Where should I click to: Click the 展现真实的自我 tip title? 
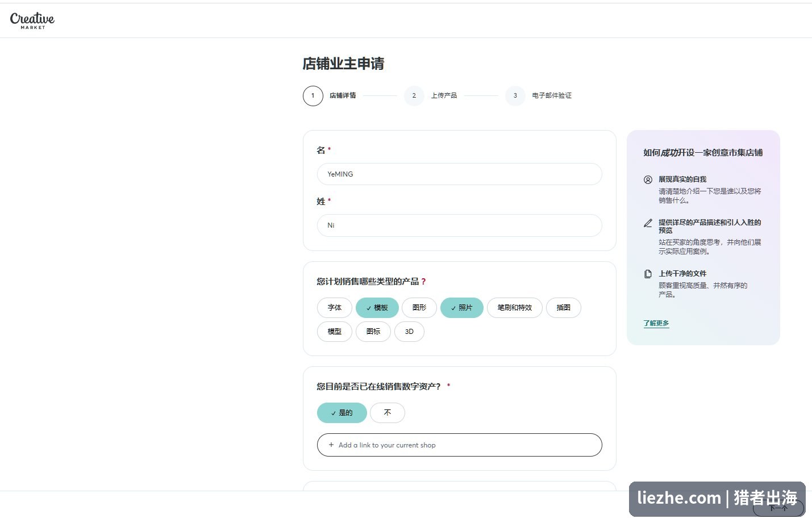click(x=682, y=179)
